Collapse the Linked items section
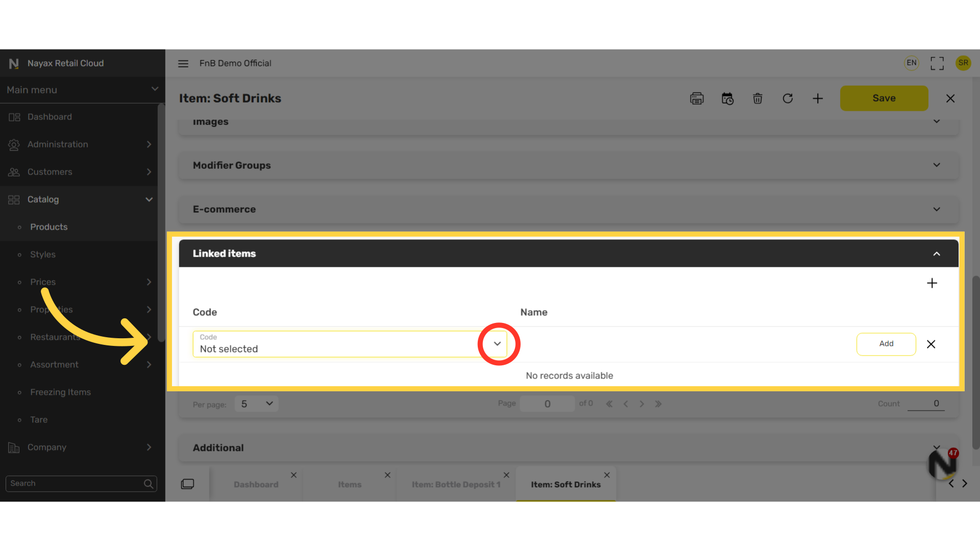This screenshot has width=980, height=551. (937, 254)
